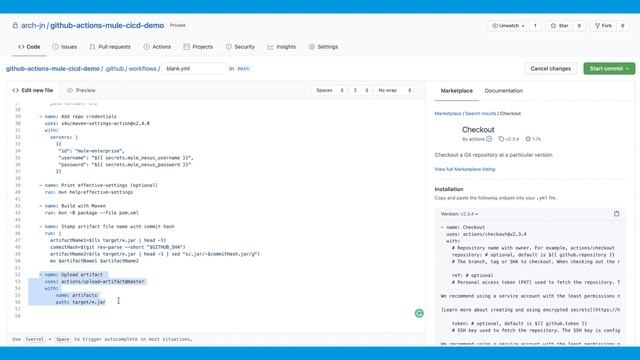Click the star count icon under Checkout
This screenshot has height=360, width=640.
[528, 139]
